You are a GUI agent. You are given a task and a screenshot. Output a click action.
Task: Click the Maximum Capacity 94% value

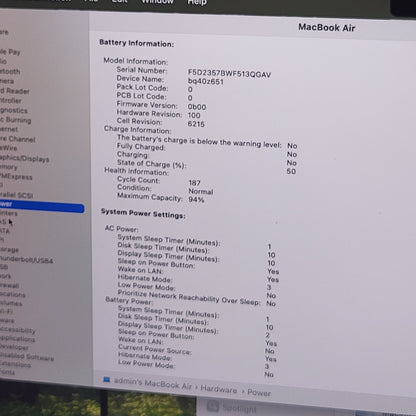click(196, 200)
